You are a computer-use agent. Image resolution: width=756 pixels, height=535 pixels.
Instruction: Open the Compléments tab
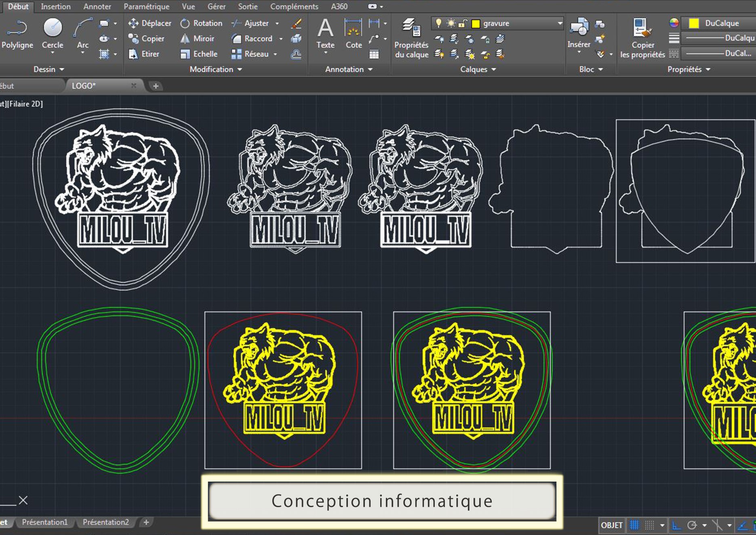[294, 6]
